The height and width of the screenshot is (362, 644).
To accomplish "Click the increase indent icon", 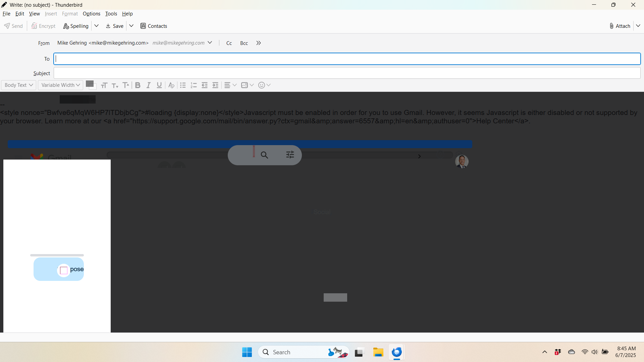I will coord(215,85).
